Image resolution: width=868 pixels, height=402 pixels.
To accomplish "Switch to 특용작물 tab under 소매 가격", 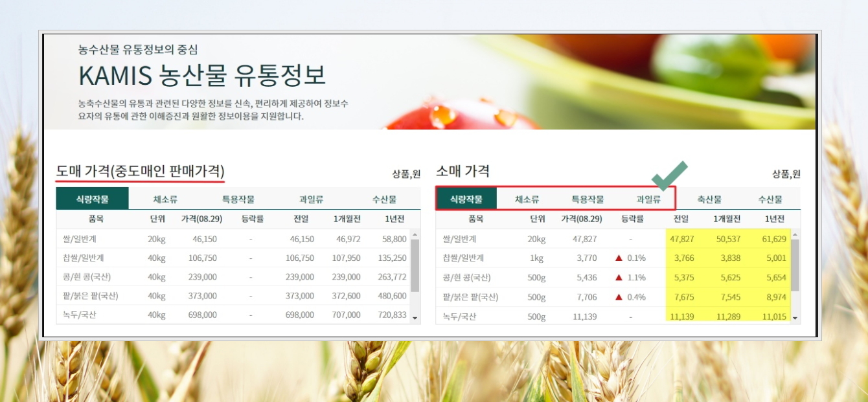I will tap(588, 199).
